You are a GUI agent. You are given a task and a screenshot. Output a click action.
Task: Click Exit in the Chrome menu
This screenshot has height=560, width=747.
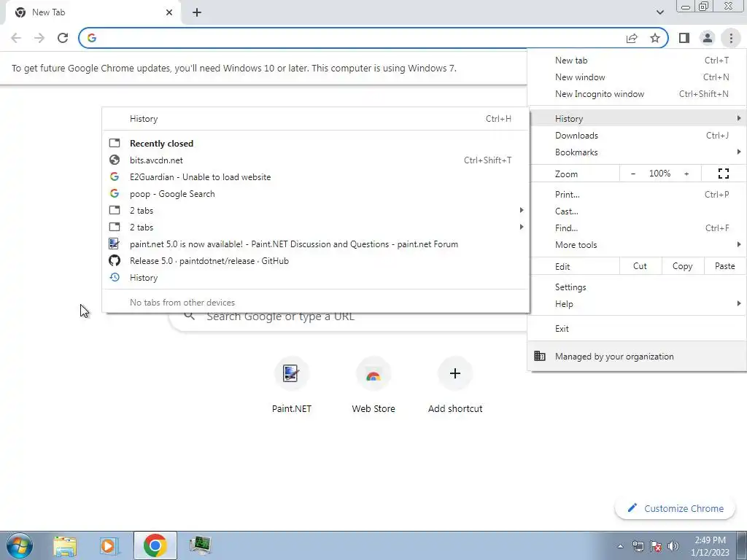pos(637,329)
